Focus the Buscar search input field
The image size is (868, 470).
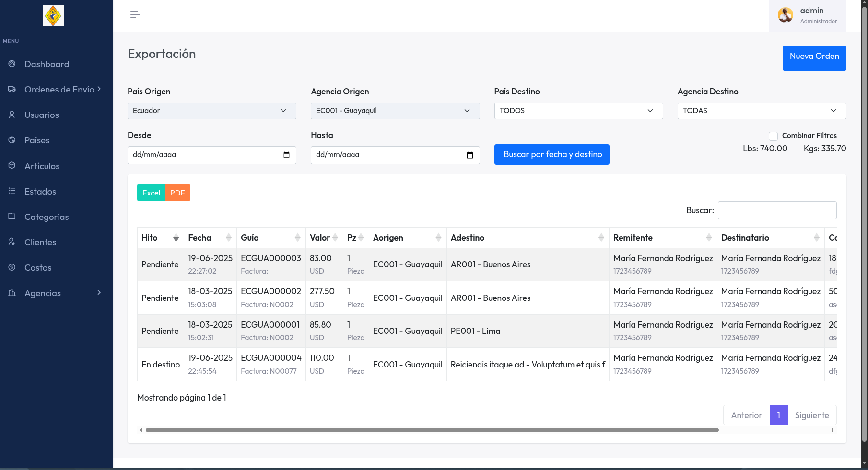click(x=776, y=210)
